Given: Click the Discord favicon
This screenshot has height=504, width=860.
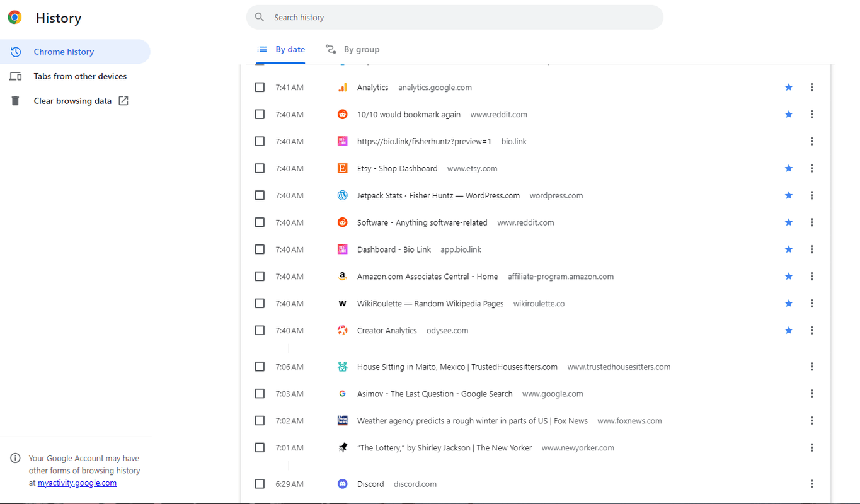Looking at the screenshot, I should [x=343, y=484].
